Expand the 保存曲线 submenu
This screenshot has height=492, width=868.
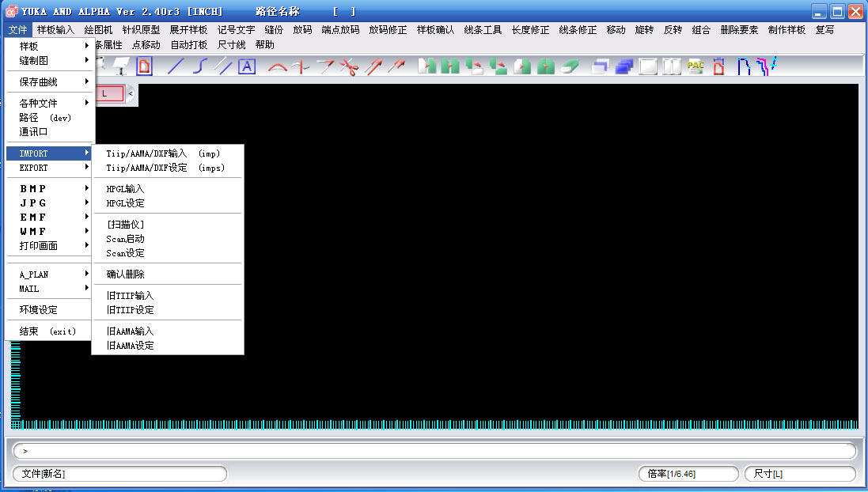(x=49, y=82)
